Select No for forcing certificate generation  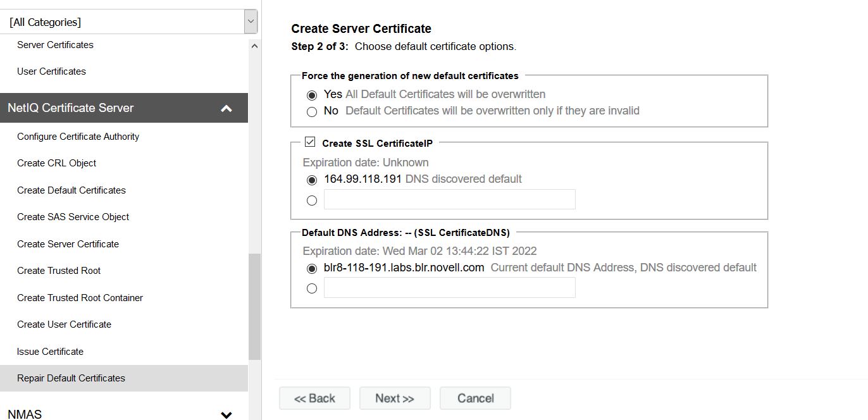[311, 112]
